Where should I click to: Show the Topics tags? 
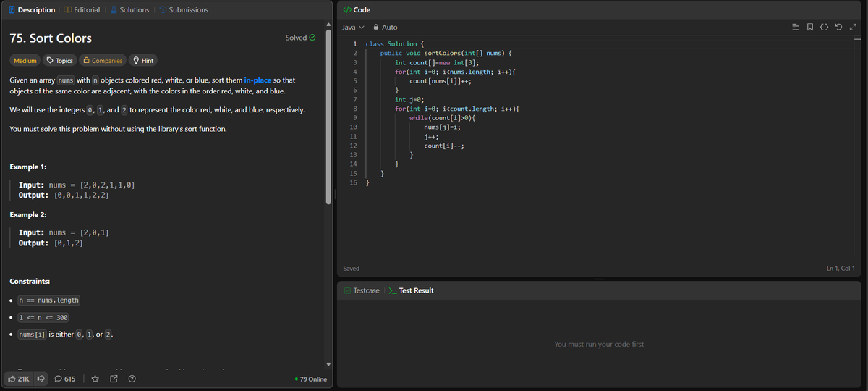(x=59, y=61)
